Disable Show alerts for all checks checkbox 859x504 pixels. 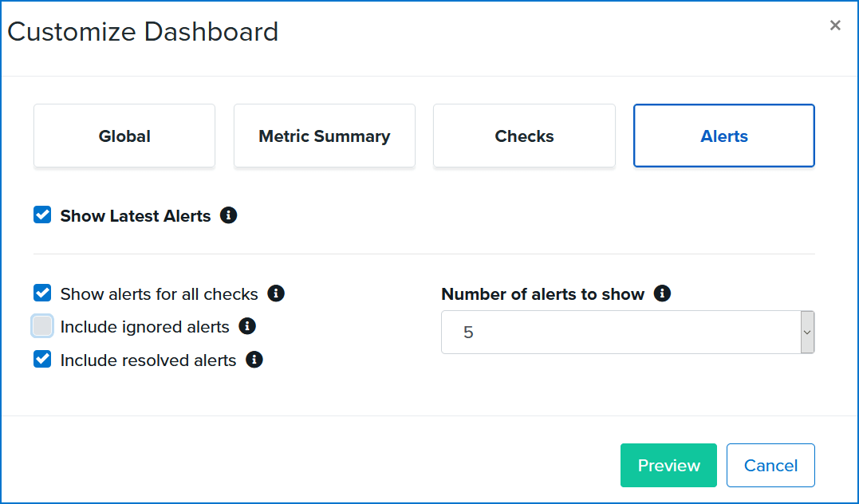click(42, 293)
